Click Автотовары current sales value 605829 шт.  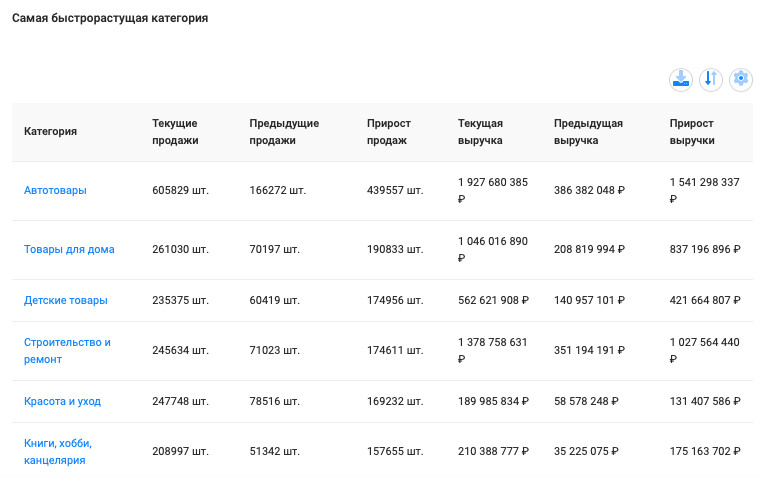click(180, 190)
